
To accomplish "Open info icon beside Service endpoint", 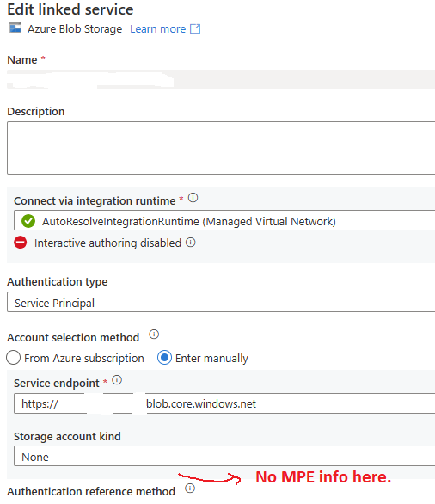I will tap(117, 380).
